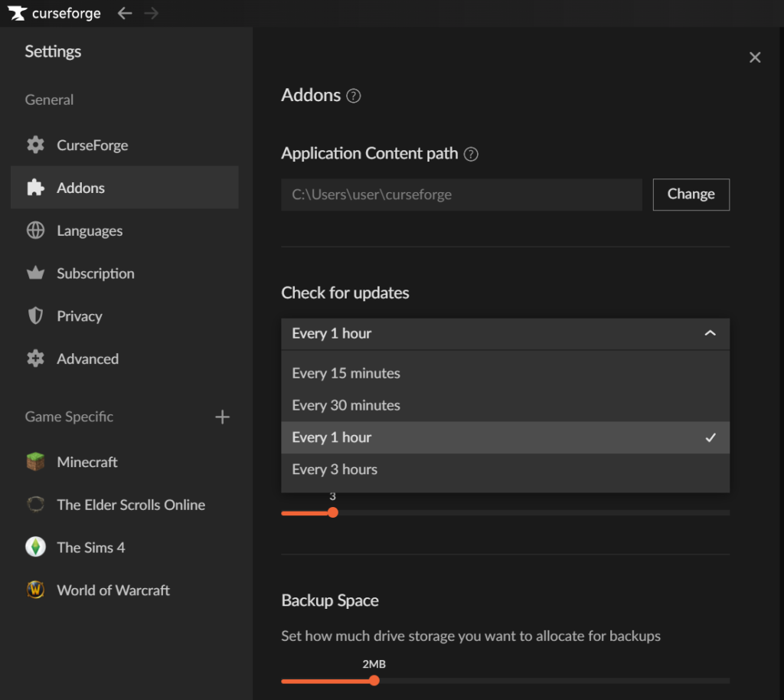
Task: Open the Languages settings
Action: (125, 231)
